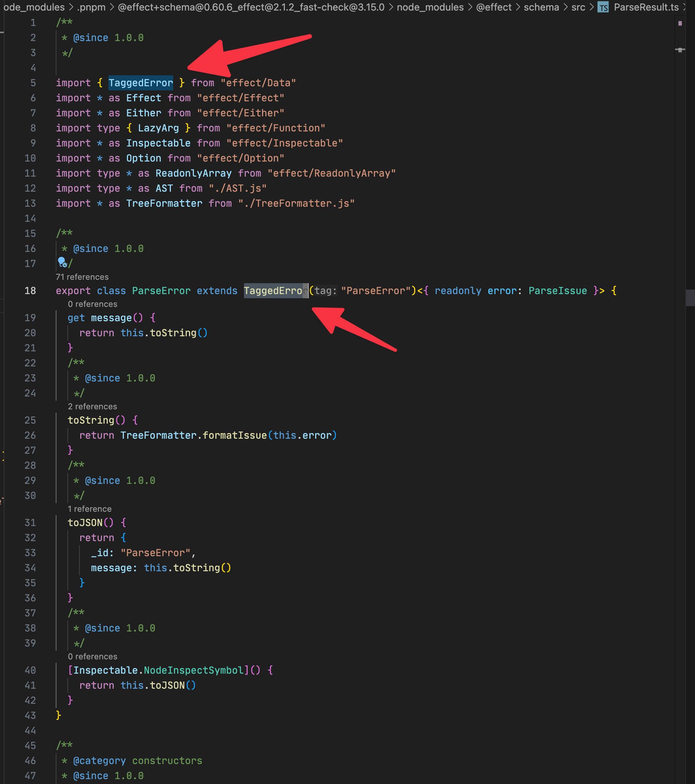The image size is (695, 784).
Task: Click the highlighted TaggedError import on line 5
Action: pos(140,82)
